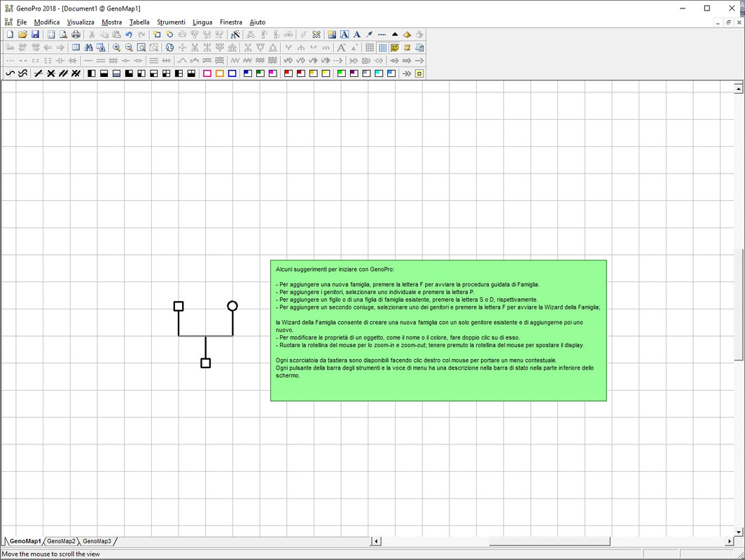Open the Lingua menu
745x560 pixels.
[202, 22]
